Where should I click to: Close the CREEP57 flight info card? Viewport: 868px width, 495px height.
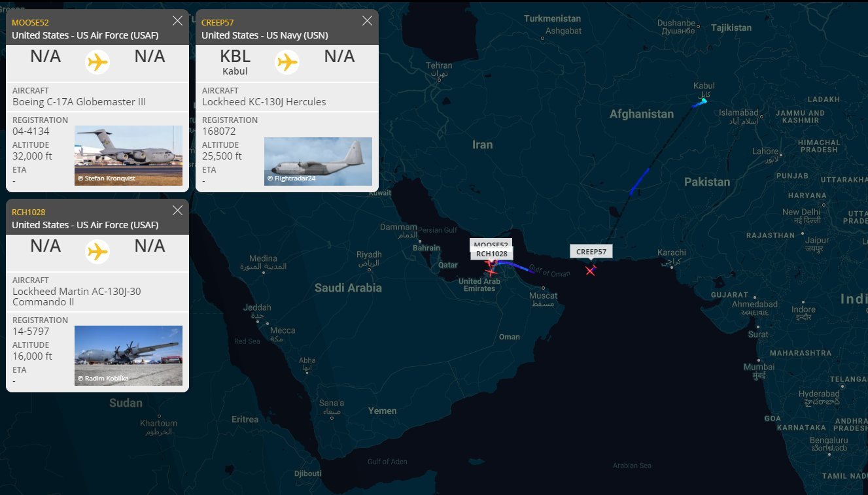[x=367, y=21]
